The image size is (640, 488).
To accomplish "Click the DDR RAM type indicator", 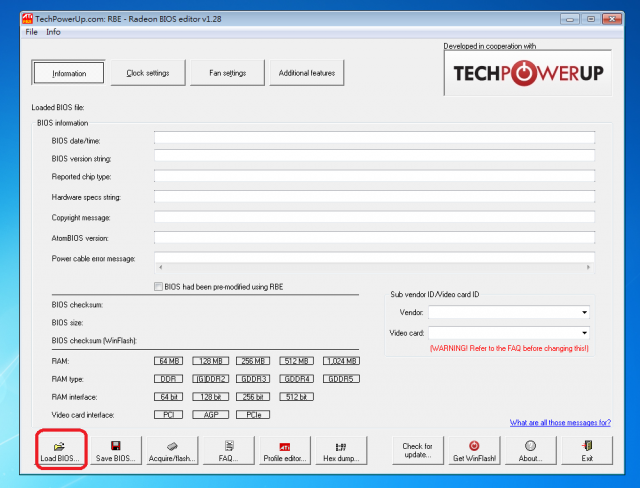I will [x=169, y=379].
